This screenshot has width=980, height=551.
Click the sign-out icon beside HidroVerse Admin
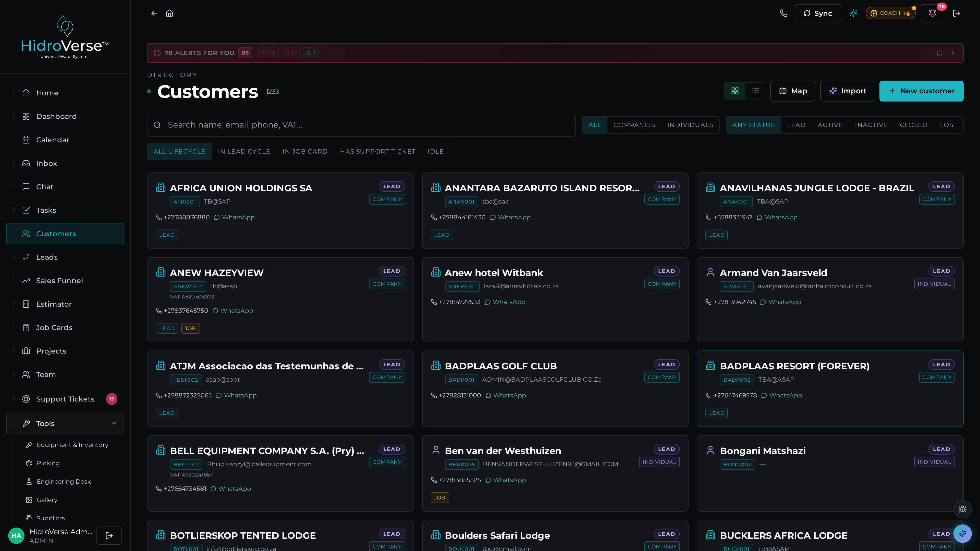109,536
